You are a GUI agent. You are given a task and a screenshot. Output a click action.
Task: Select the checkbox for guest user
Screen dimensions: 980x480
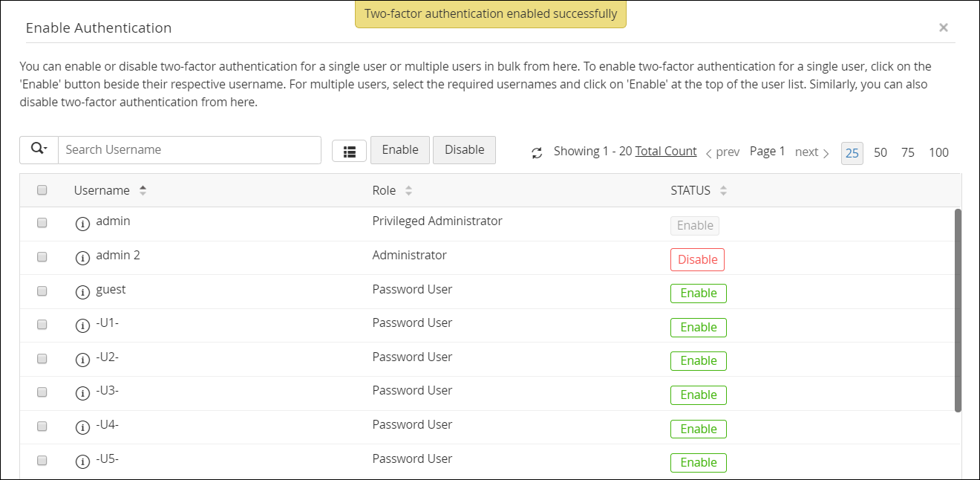[42, 291]
